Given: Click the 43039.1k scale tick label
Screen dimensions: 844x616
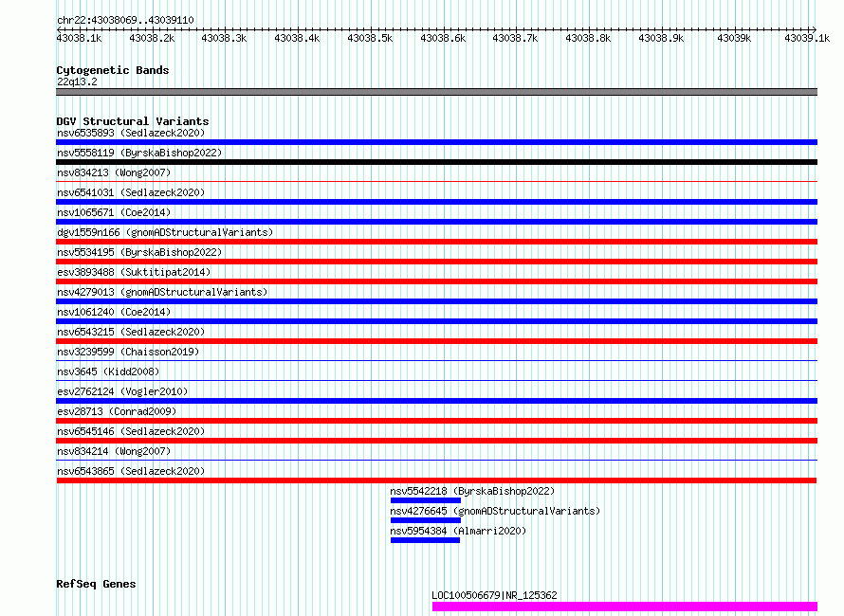Looking at the screenshot, I should click(807, 38).
